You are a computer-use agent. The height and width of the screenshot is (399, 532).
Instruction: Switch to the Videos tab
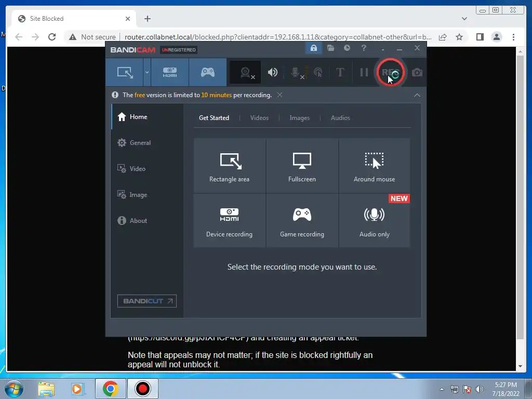tap(259, 118)
